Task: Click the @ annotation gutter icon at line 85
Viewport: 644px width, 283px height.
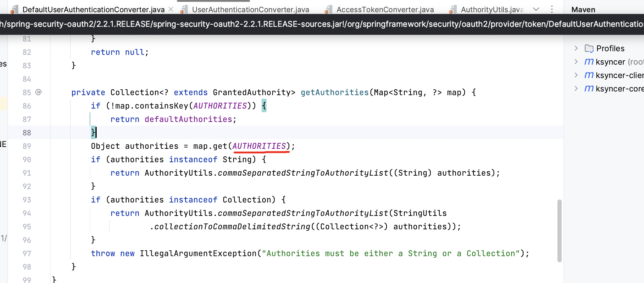Action: pos(38,92)
